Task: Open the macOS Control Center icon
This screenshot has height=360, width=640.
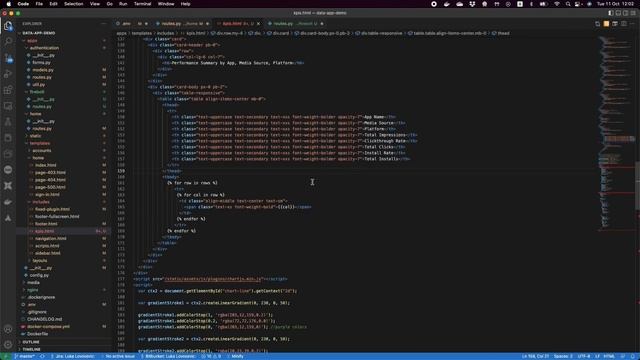Action: point(578,4)
